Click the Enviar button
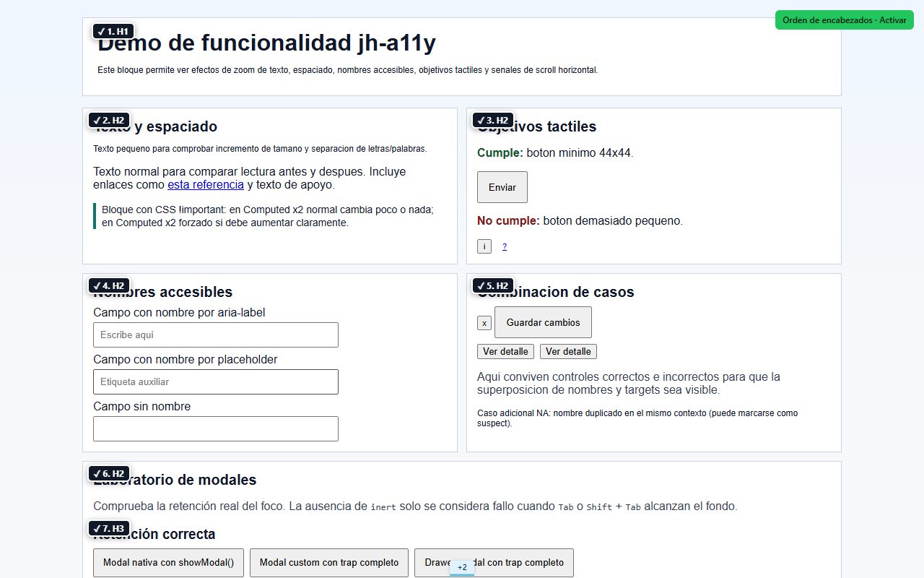Screen dimensions: 924x578 pos(502,187)
